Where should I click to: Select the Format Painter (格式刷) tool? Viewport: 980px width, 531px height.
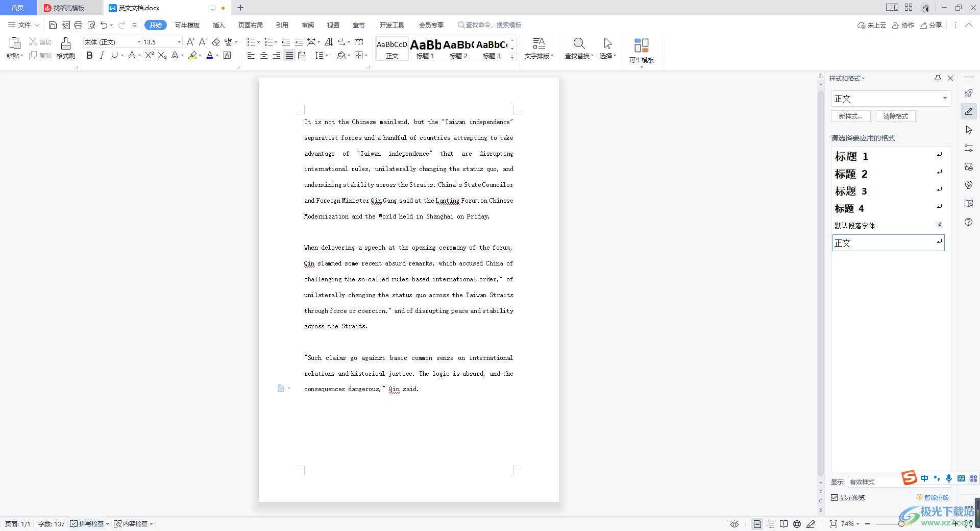point(66,48)
